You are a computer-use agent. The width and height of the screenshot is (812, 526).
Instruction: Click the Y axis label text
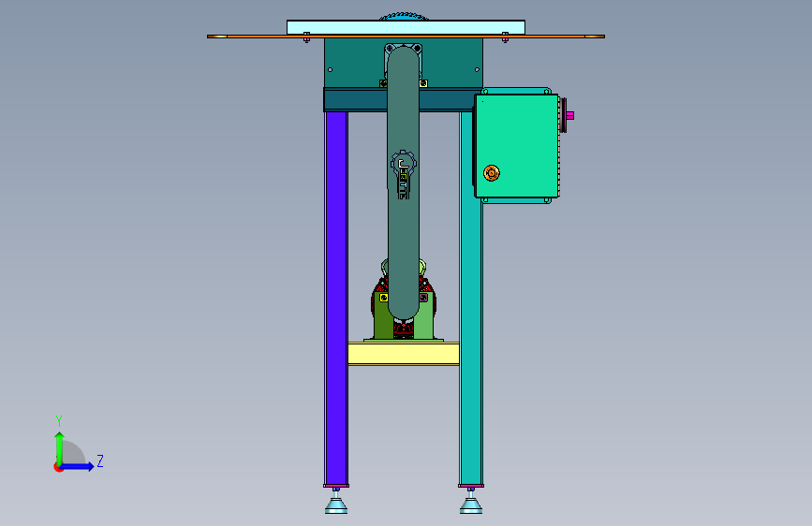tap(59, 420)
